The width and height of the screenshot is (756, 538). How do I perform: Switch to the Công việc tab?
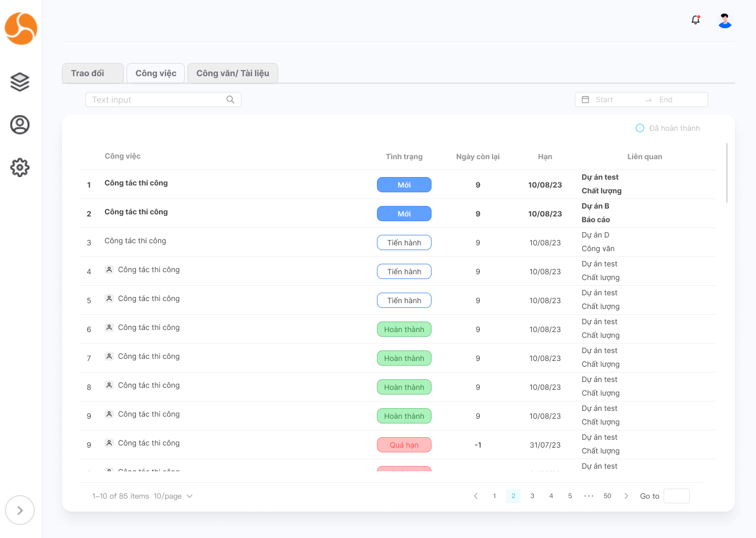pyautogui.click(x=156, y=74)
